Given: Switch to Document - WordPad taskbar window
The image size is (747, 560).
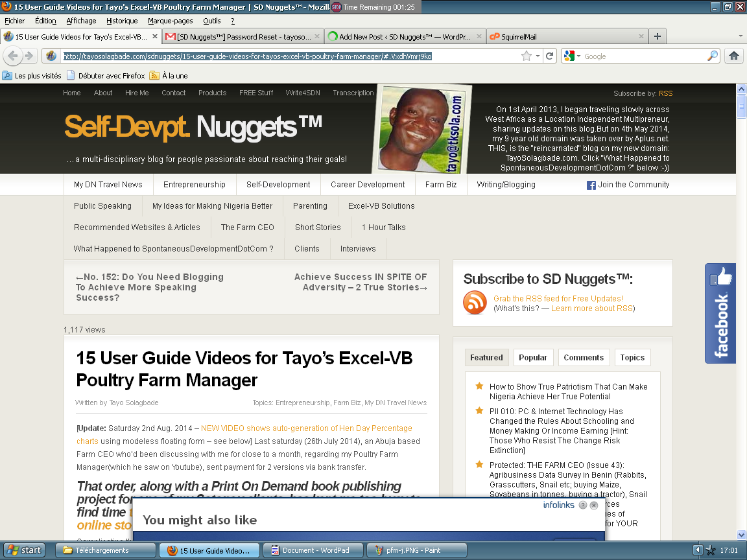Looking at the screenshot, I should (313, 550).
